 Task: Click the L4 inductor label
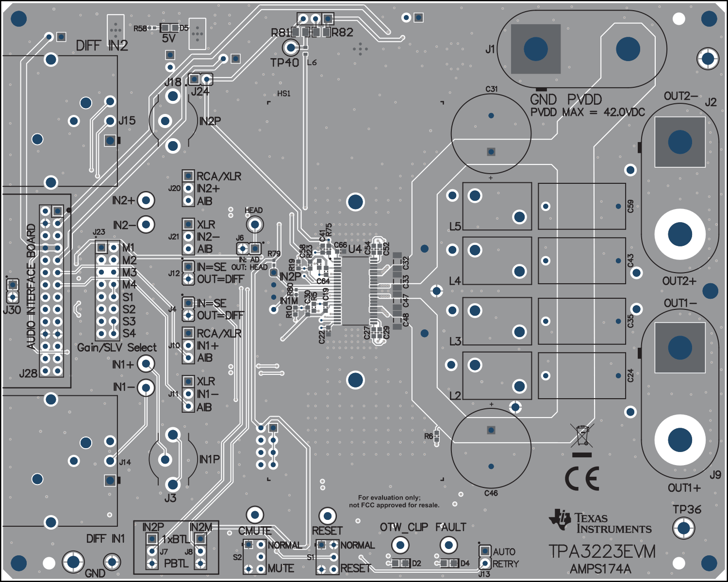[x=455, y=281]
